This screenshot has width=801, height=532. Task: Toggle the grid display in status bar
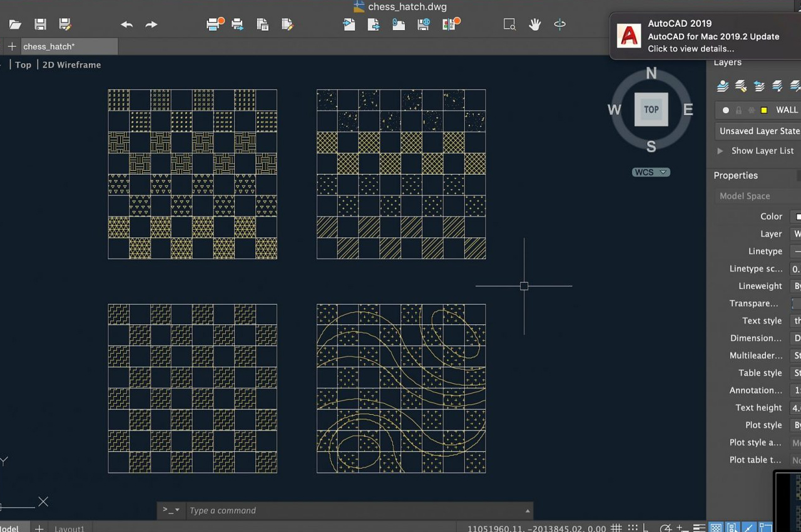coord(616,528)
